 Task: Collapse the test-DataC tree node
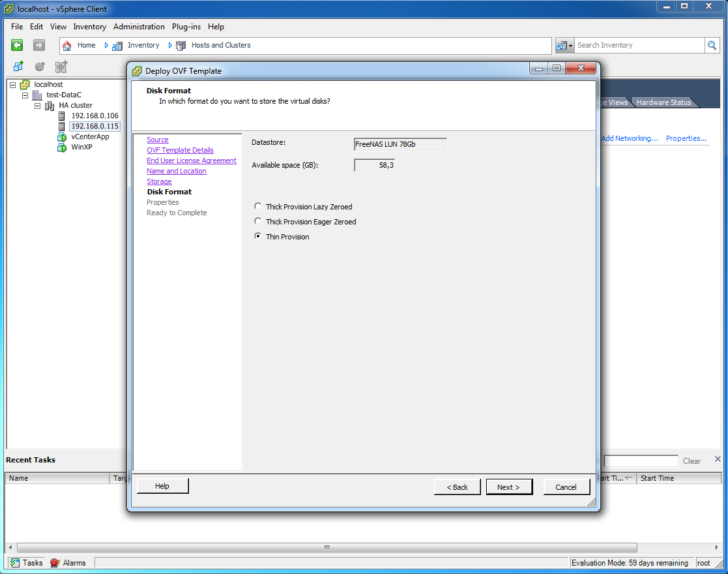click(x=25, y=95)
